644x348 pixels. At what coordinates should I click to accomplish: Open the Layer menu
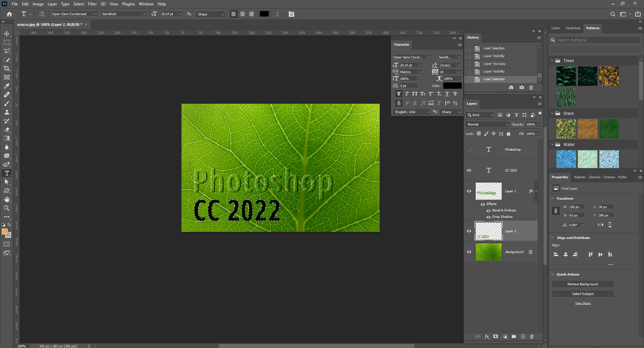point(52,4)
